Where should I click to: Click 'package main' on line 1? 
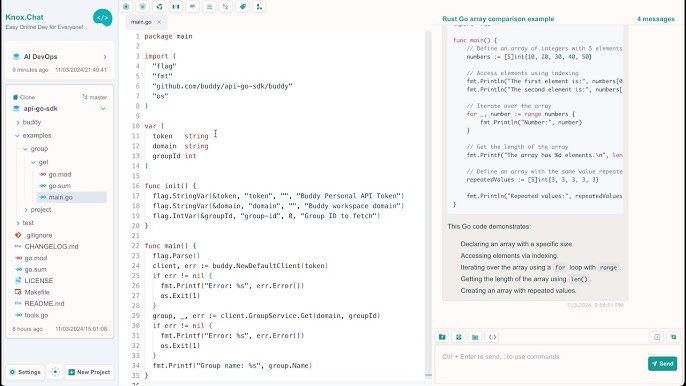(x=168, y=36)
